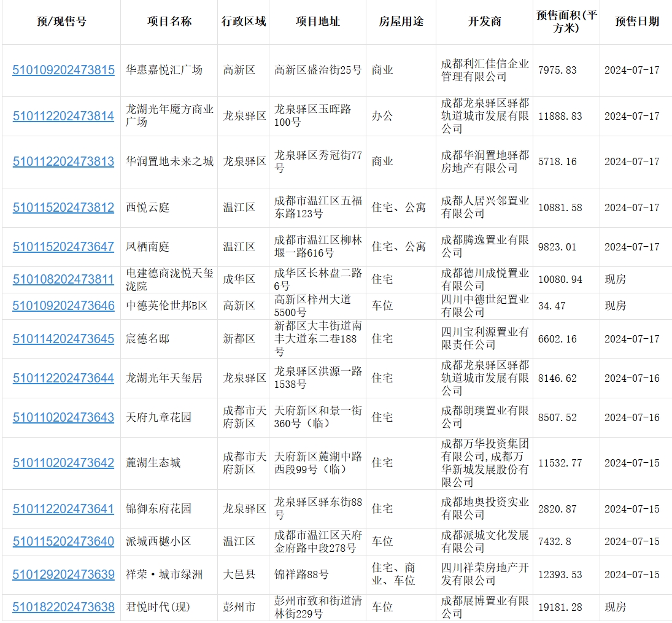Select project name 天府九章花园
This screenshot has width=672, height=623.
(x=158, y=417)
